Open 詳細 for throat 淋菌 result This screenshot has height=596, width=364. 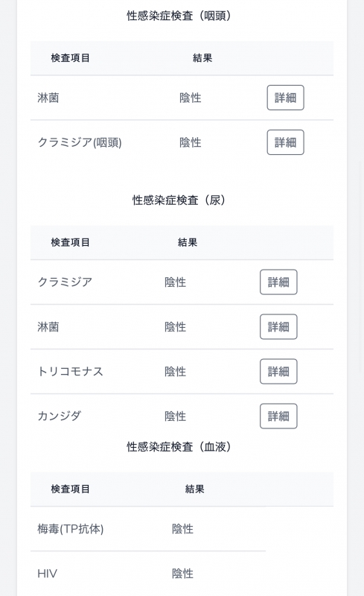click(285, 98)
